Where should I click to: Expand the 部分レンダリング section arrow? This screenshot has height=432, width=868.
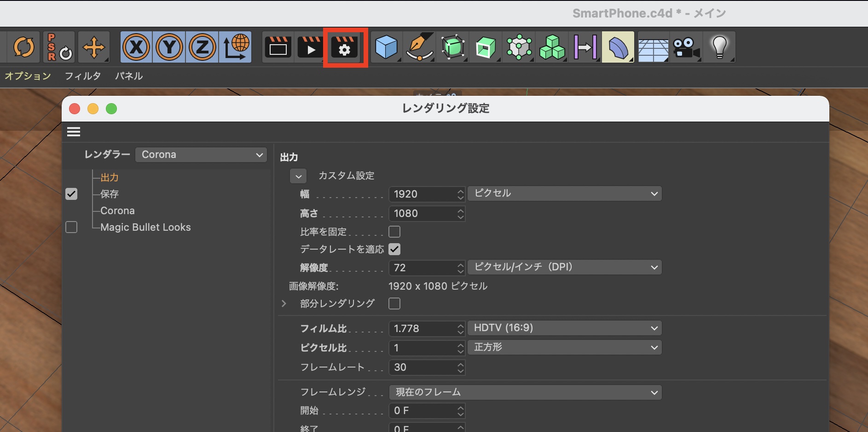[284, 304]
